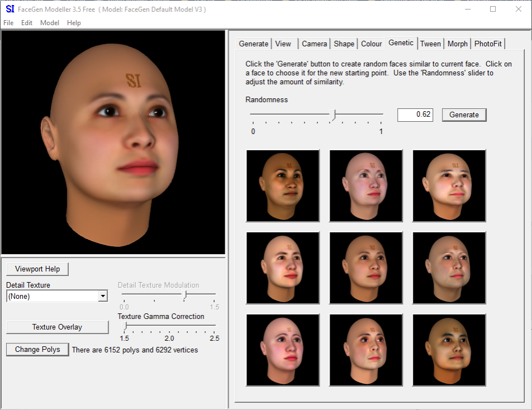
Task: Click the Texture Overlay button
Action: coord(57,327)
